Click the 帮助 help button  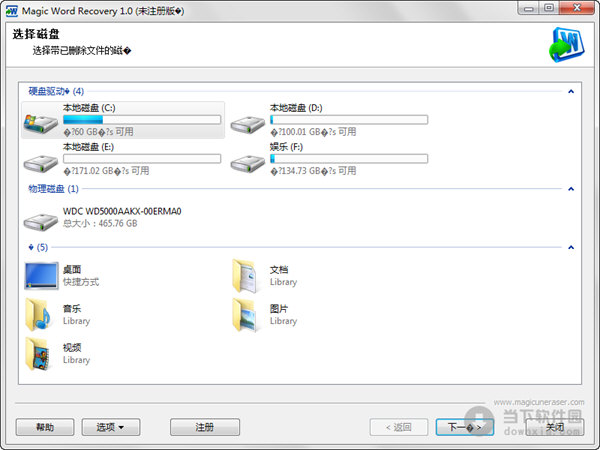[x=45, y=427]
